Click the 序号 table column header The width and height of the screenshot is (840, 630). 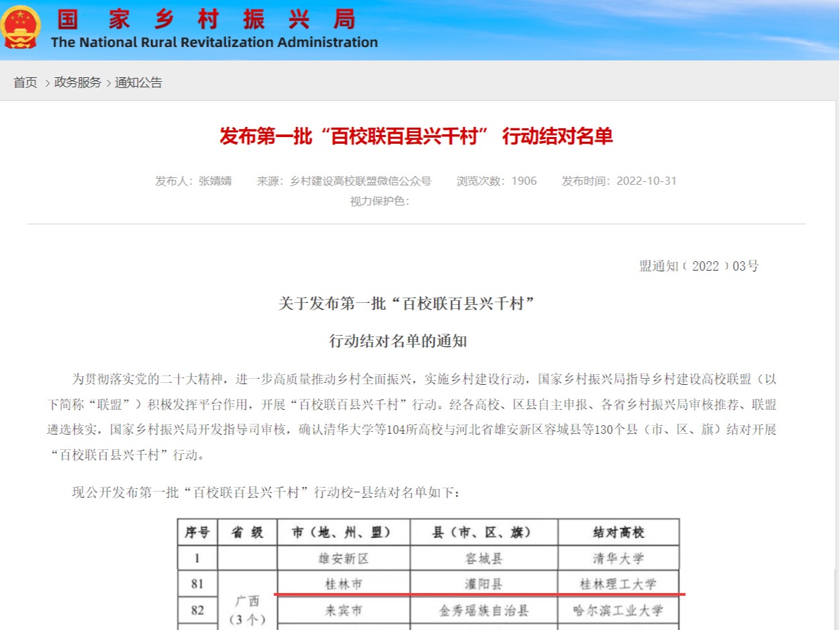pyautogui.click(x=197, y=532)
